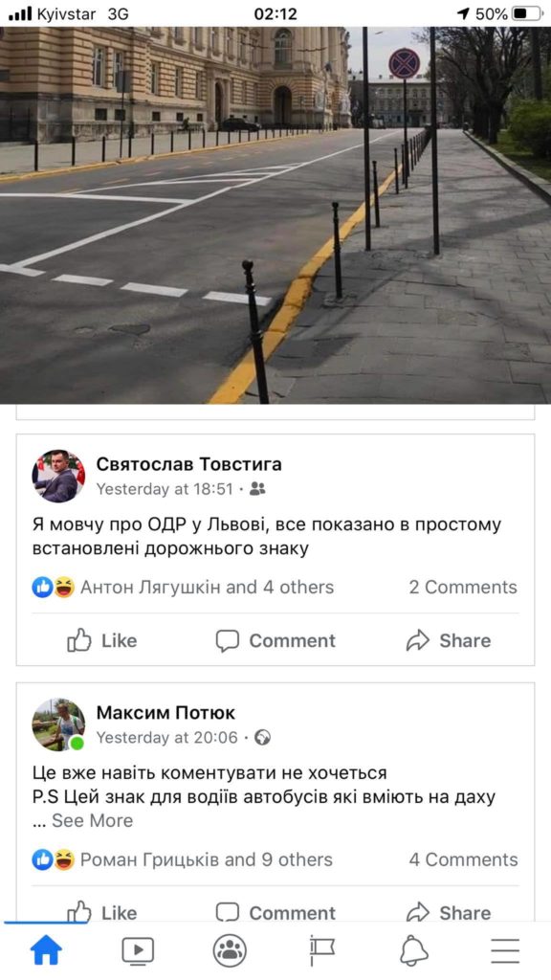Expand the post with See More
551x980 pixels.
tap(93, 820)
